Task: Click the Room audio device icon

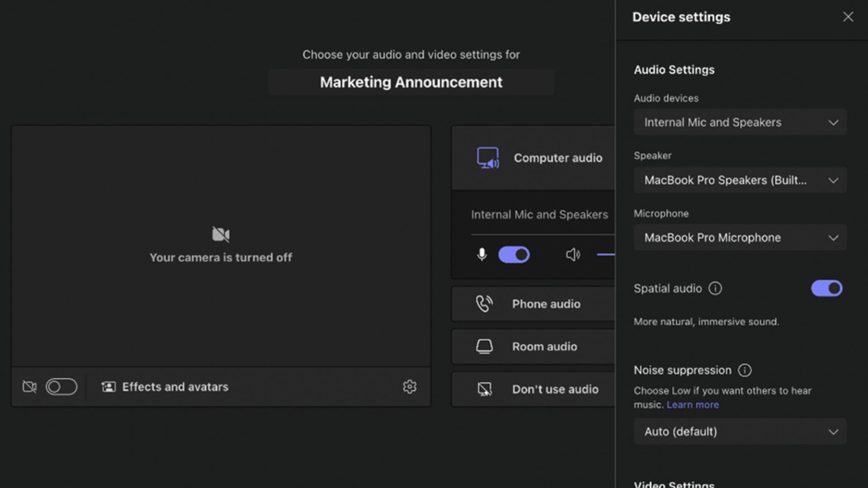Action: pyautogui.click(x=484, y=347)
